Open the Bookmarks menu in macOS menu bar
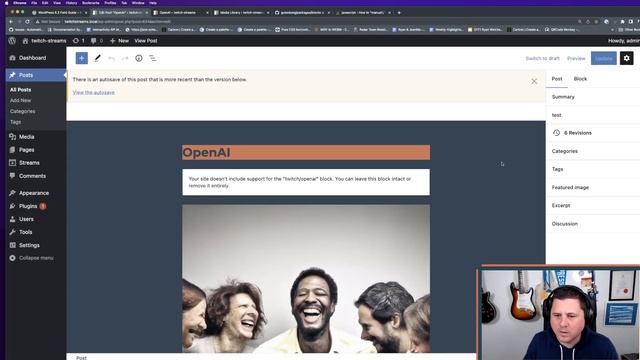This screenshot has width=640, height=360. click(90, 3)
